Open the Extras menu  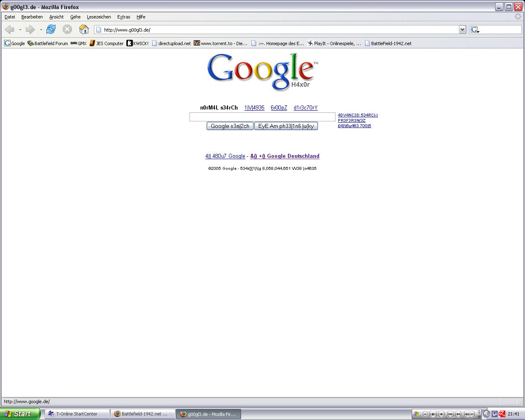pyautogui.click(x=123, y=17)
